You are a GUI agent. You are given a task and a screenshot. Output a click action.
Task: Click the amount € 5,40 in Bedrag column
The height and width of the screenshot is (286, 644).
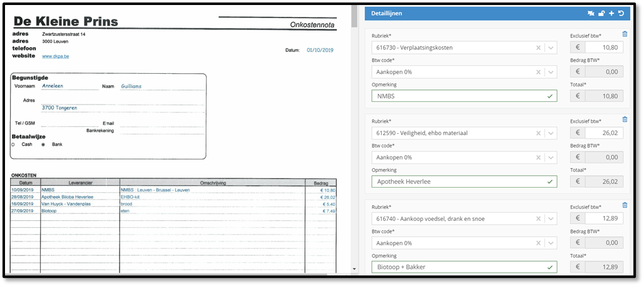[x=329, y=204]
